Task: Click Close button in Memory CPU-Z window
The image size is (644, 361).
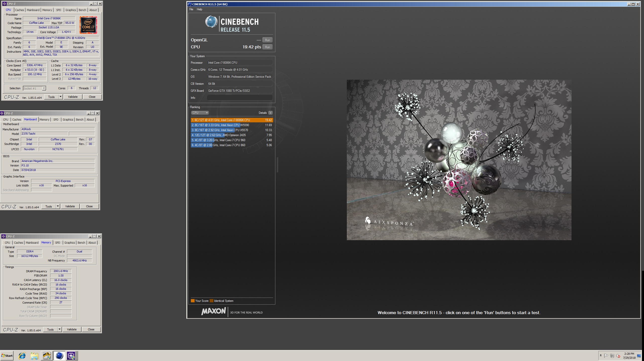Action: coord(91,329)
